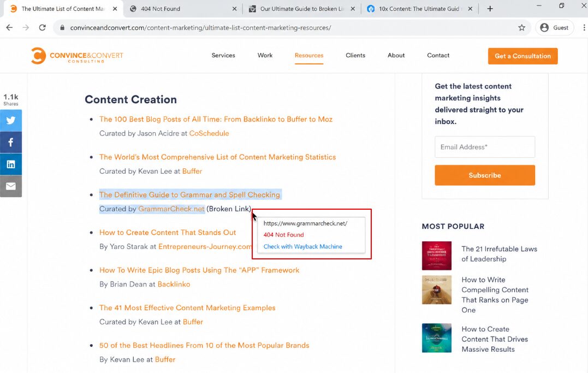Open the About menu item

click(396, 55)
